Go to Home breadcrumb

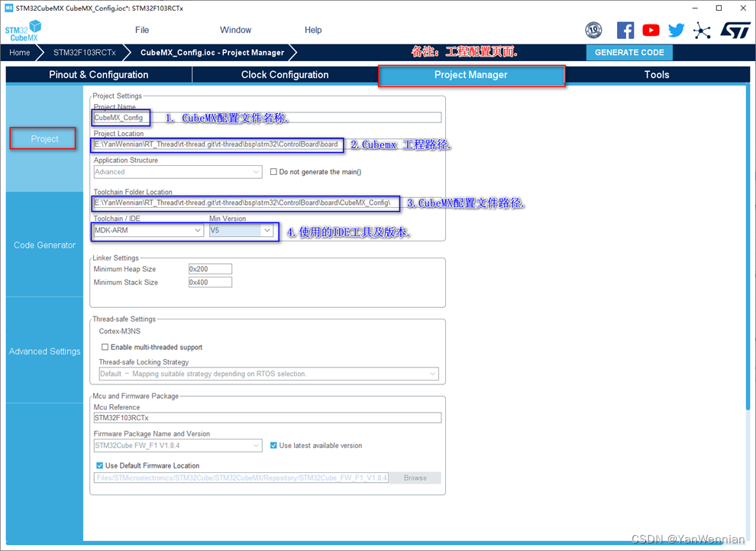point(19,53)
